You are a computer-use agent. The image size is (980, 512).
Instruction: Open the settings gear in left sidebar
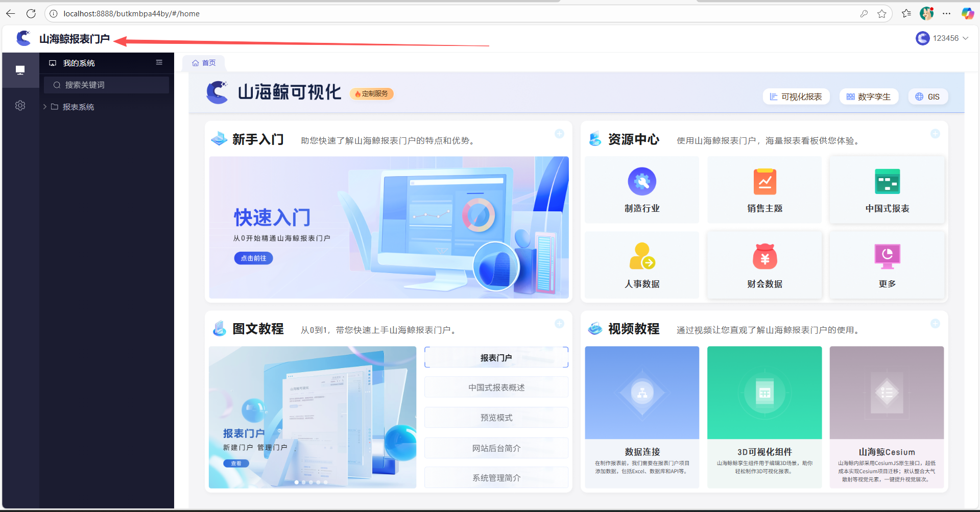click(20, 106)
